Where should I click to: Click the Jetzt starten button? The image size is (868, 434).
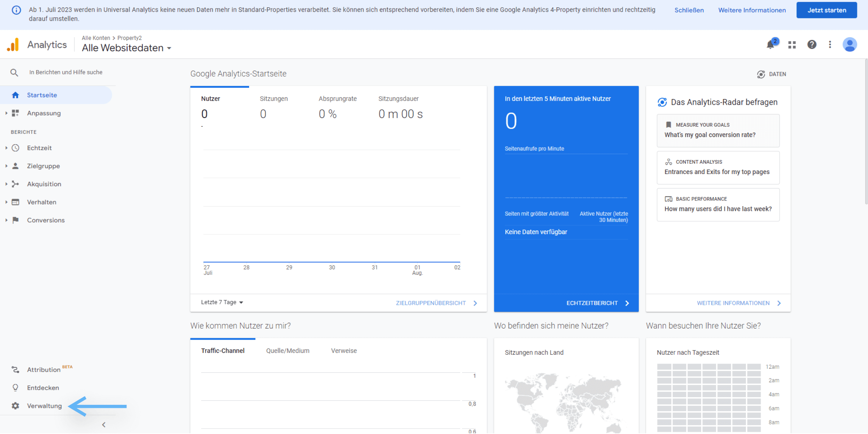(x=826, y=10)
